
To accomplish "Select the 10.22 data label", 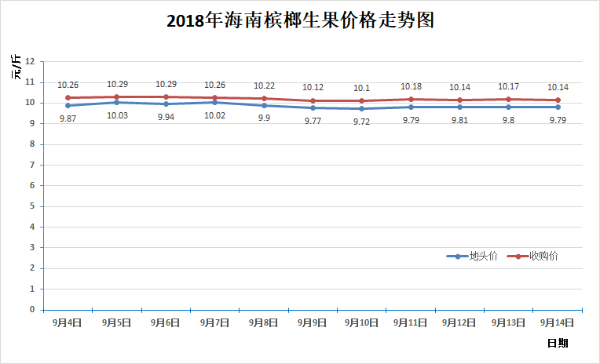I will [264, 86].
